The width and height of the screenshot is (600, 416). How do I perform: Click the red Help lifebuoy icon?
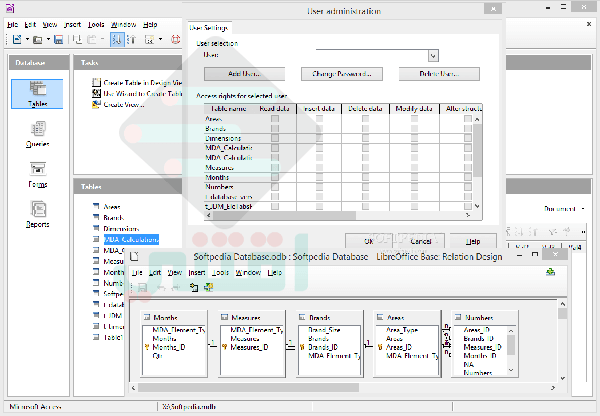point(175,39)
